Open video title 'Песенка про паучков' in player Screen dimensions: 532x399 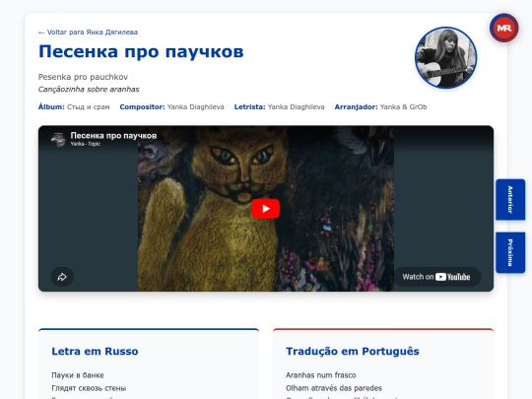[x=113, y=136]
